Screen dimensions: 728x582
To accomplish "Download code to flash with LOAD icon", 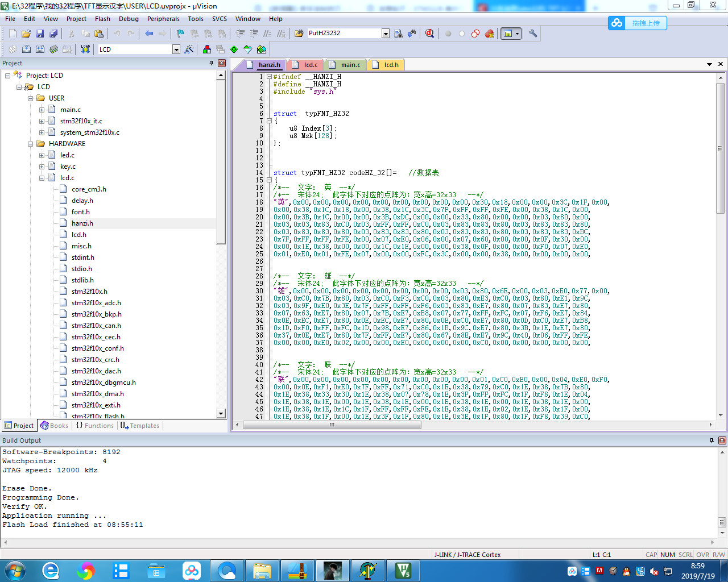I will [85, 49].
